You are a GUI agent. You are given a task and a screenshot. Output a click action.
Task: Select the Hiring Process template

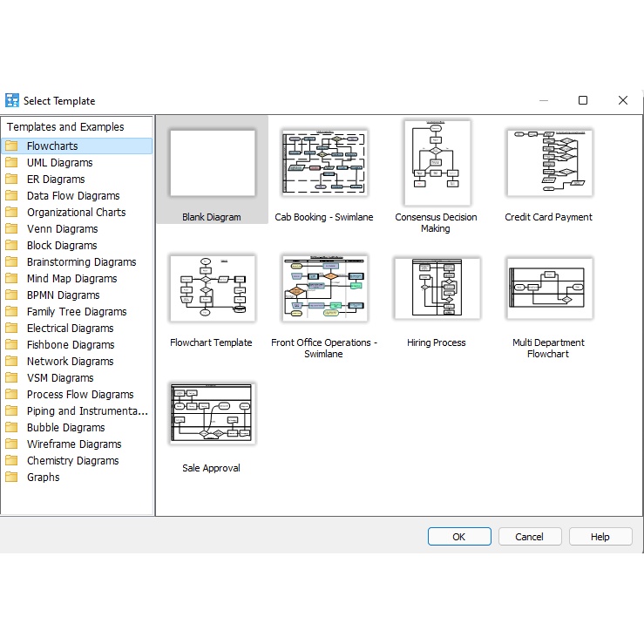point(436,288)
